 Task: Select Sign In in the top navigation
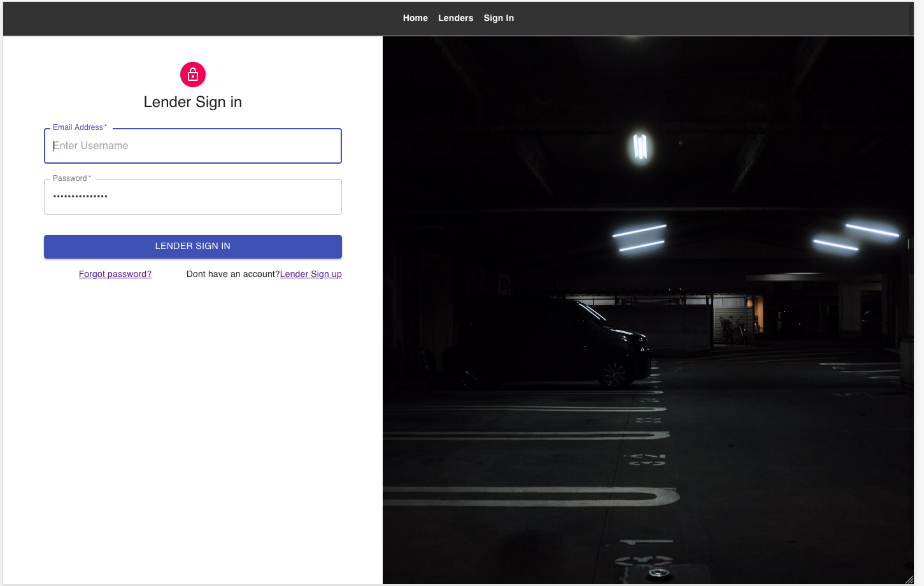tap(499, 18)
